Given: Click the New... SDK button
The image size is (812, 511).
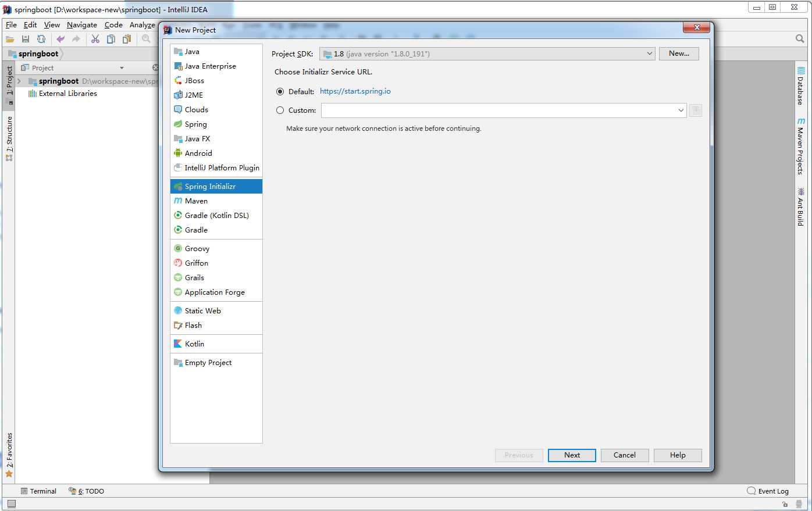Looking at the screenshot, I should point(679,53).
